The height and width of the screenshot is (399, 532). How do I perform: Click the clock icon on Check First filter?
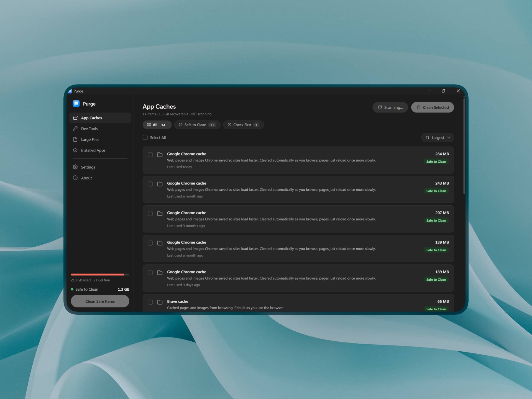pyautogui.click(x=229, y=125)
